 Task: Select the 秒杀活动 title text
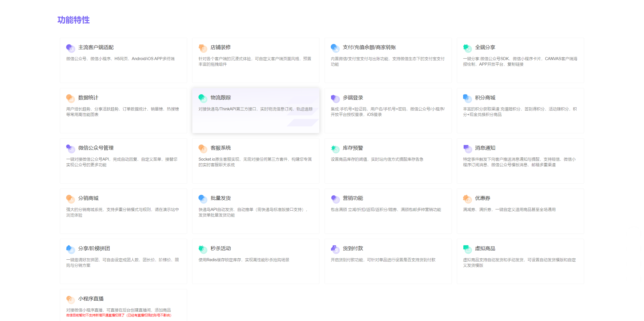(221, 248)
